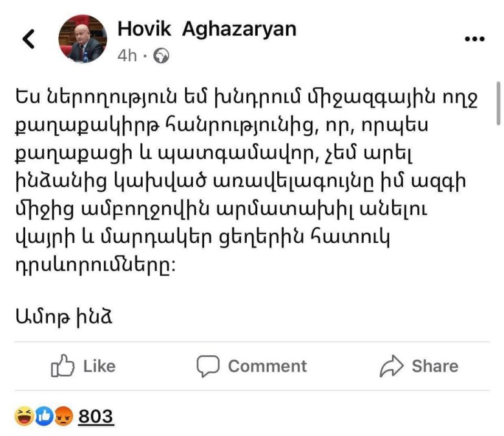Tap the Like label to react

(x=100, y=366)
